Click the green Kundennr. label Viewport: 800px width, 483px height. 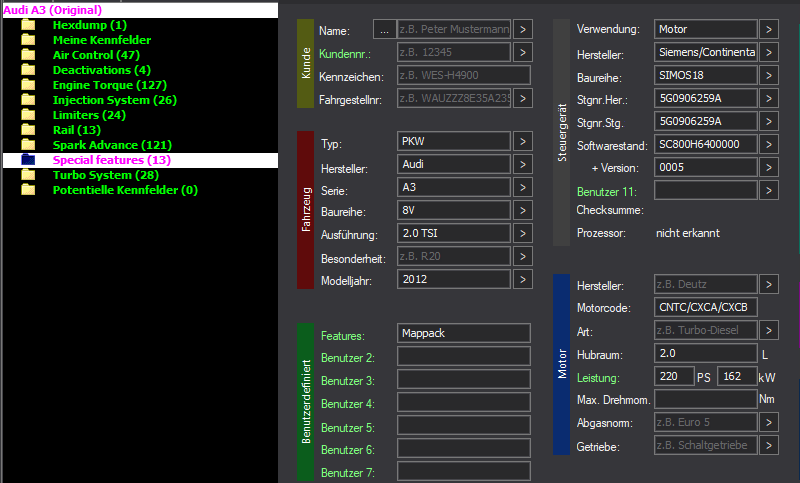(344, 54)
